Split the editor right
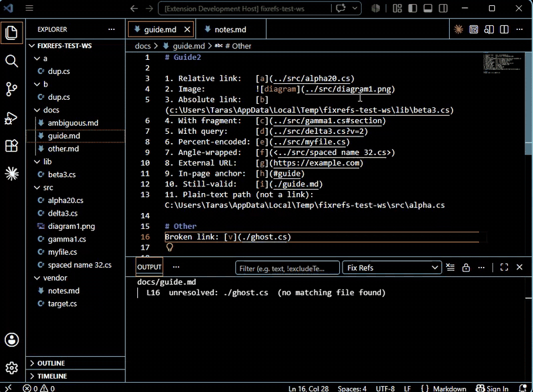The height and width of the screenshot is (392, 533). pyautogui.click(x=504, y=29)
